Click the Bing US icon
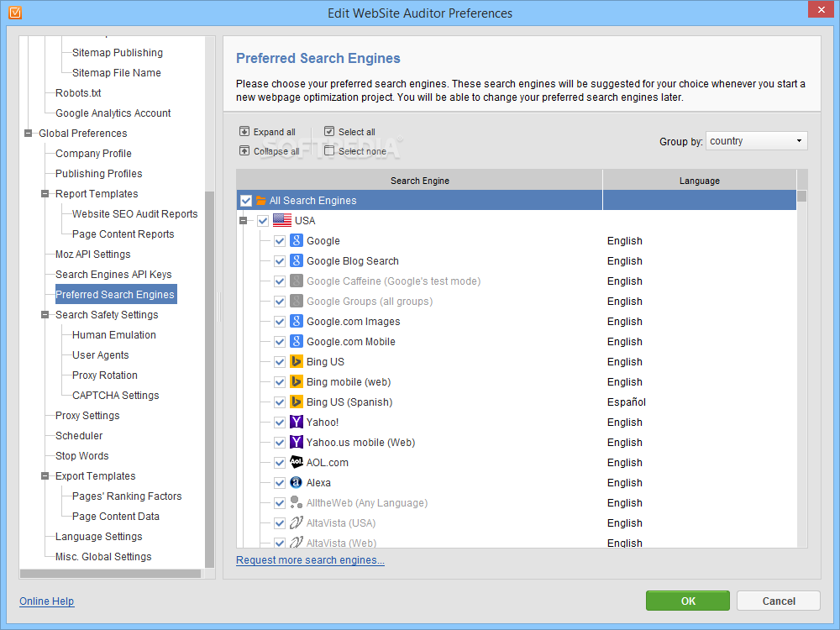Screen dimensions: 840x630 tap(297, 361)
